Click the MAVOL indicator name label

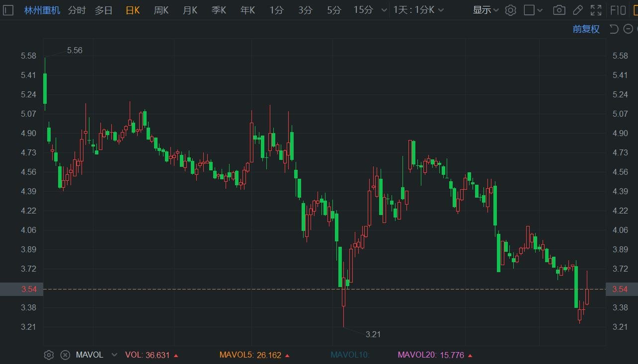[x=89, y=355]
